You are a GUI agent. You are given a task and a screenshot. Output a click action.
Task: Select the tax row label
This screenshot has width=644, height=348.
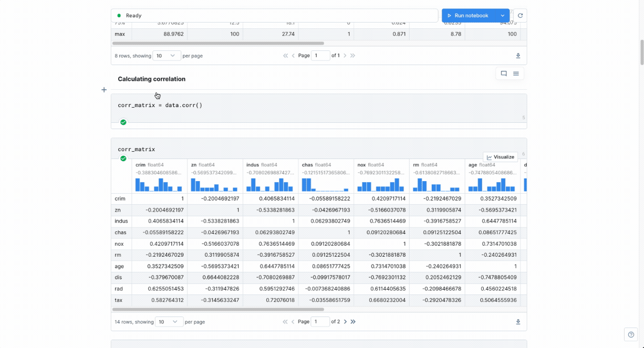point(119,300)
